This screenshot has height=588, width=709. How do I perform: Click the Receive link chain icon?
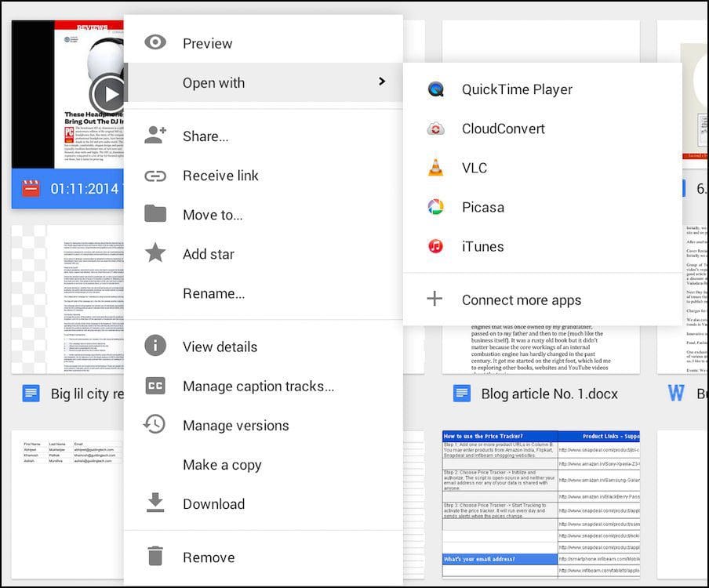point(155,176)
